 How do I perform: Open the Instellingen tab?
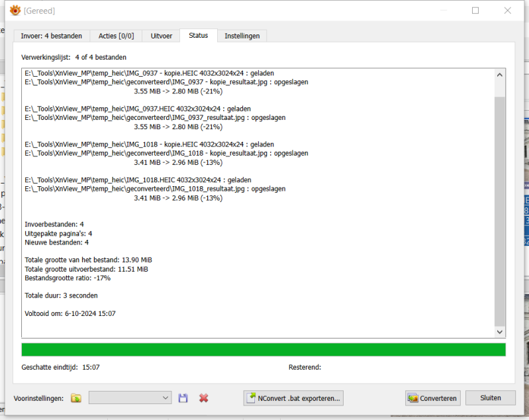pos(242,36)
